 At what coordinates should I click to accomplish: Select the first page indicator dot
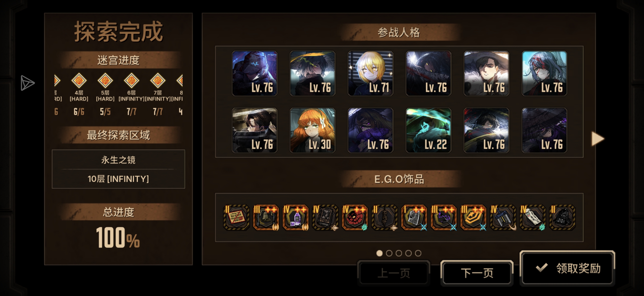(379, 253)
